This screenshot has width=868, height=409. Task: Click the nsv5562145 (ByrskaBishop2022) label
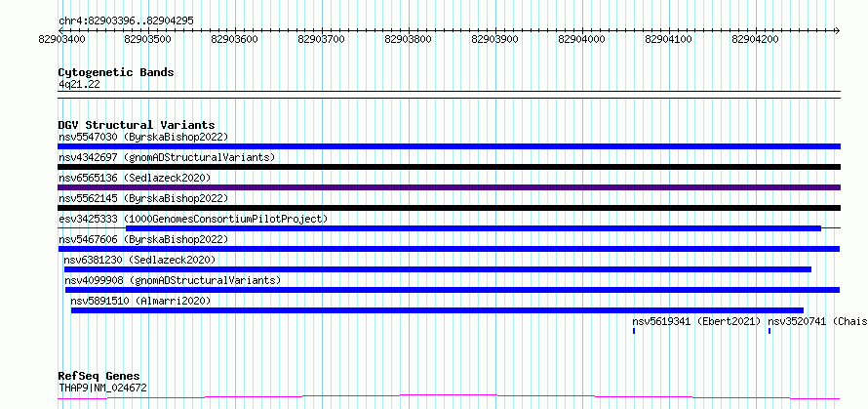(x=143, y=198)
